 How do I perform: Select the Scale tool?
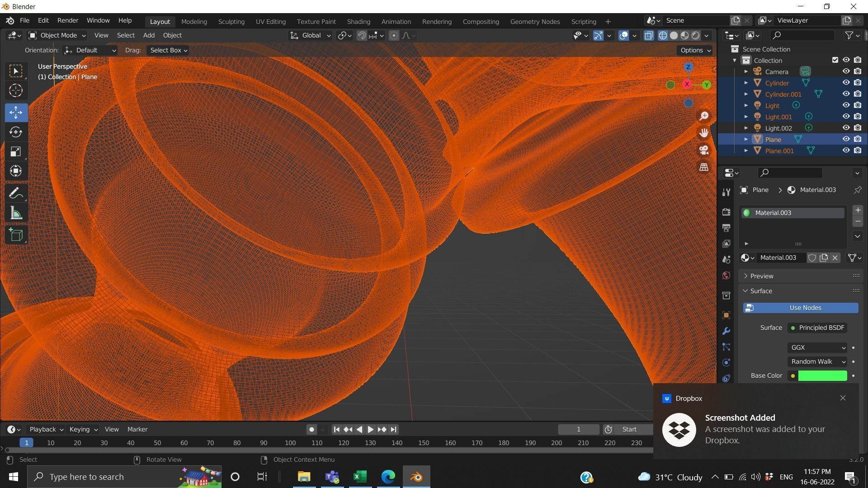coord(16,152)
